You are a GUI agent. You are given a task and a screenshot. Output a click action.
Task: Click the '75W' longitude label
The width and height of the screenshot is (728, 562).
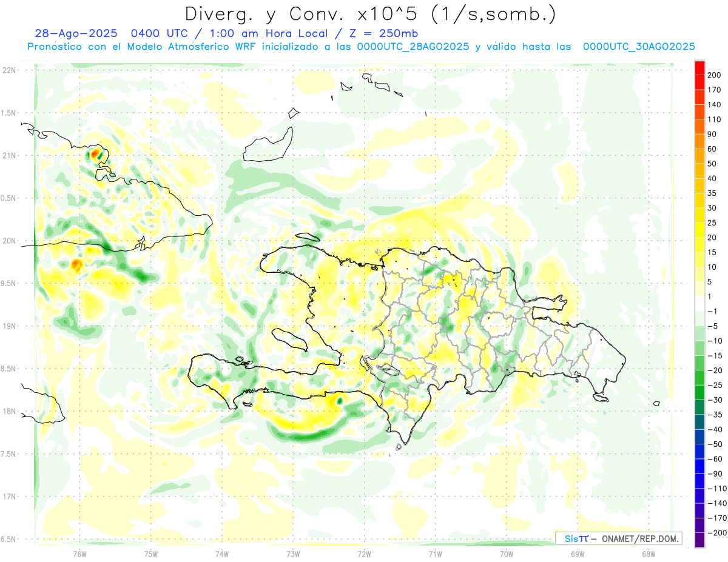[150, 553]
